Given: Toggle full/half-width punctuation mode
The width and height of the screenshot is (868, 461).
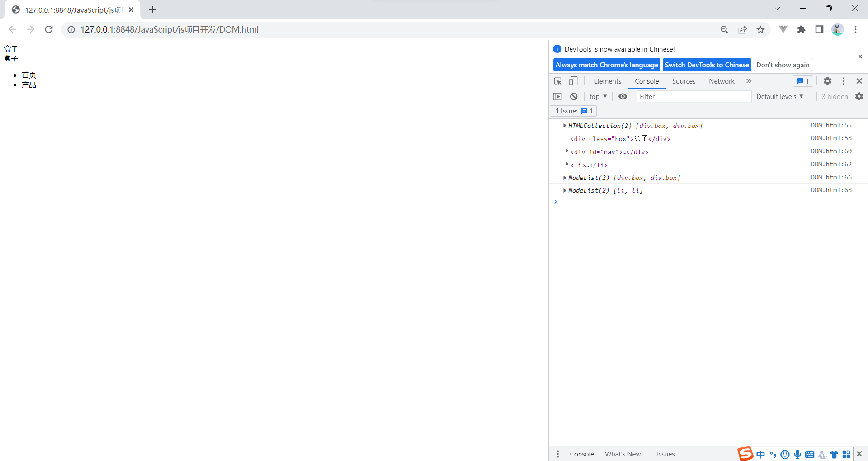Looking at the screenshot, I should [x=773, y=454].
